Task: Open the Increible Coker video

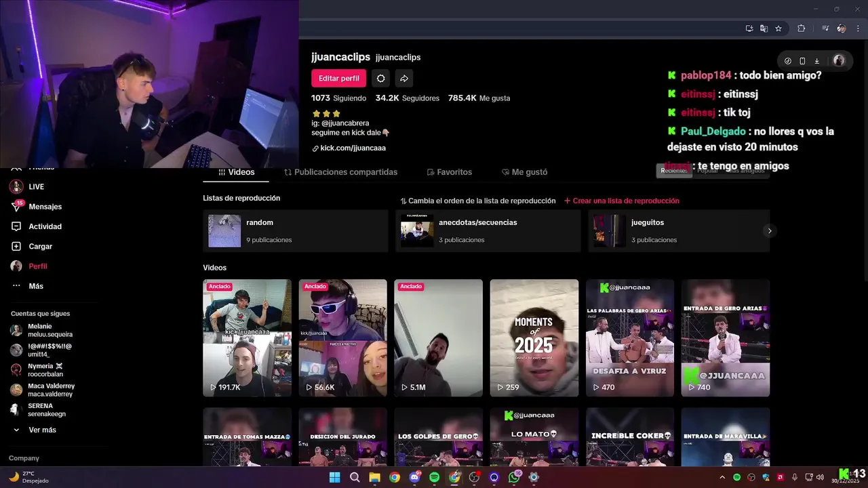Action: 630,437
